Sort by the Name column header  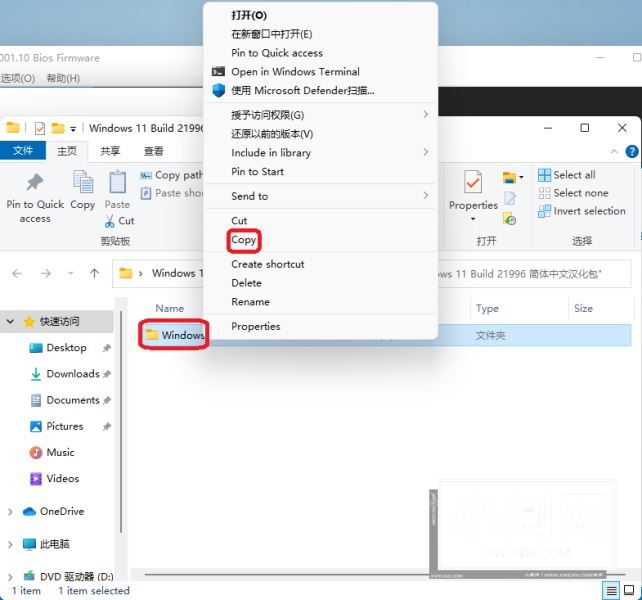170,308
